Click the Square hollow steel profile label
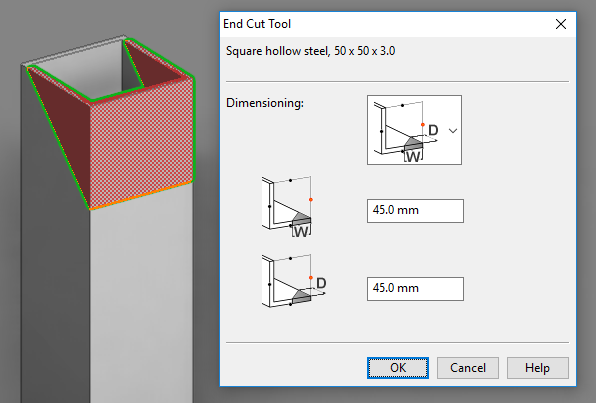This screenshot has width=596, height=403. pyautogui.click(x=311, y=51)
